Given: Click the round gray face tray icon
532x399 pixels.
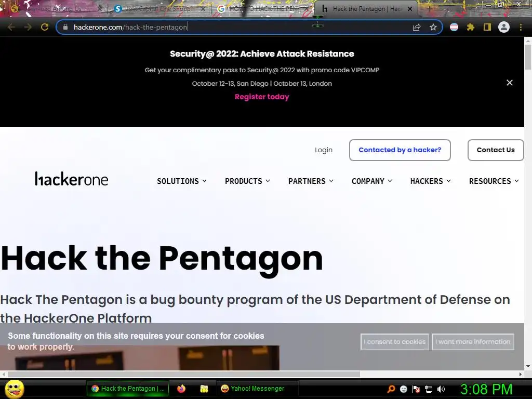Looking at the screenshot, I should pos(403,389).
